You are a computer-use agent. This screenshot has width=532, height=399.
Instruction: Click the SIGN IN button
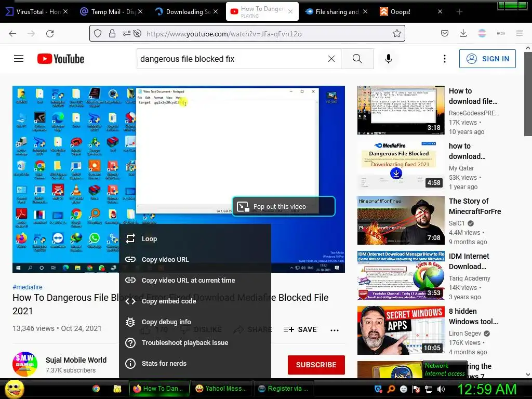pyautogui.click(x=487, y=59)
